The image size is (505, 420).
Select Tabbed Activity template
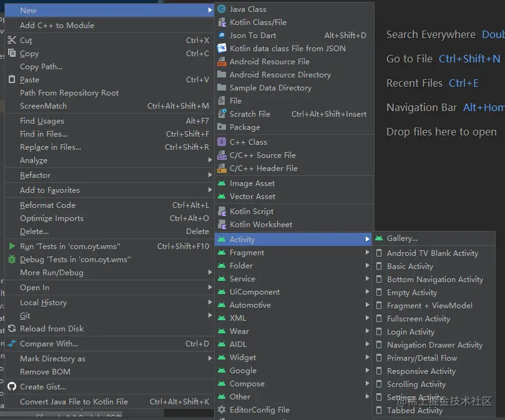click(x=433, y=411)
